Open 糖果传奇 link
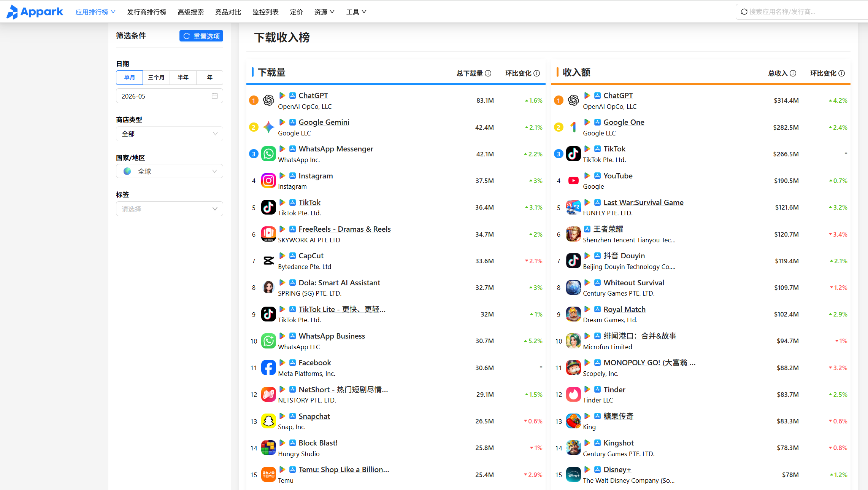 coord(619,416)
